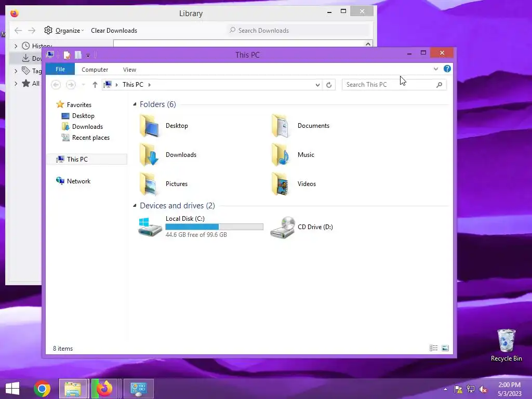The height and width of the screenshot is (399, 532).
Task: Click the computer icon in address bar
Action: pyautogui.click(x=108, y=85)
